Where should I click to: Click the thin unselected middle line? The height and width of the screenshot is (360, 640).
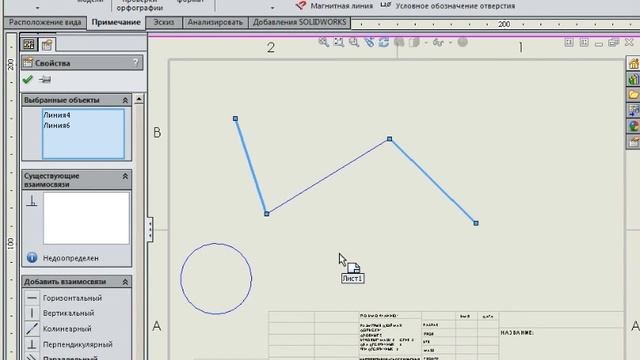pyautogui.click(x=328, y=176)
